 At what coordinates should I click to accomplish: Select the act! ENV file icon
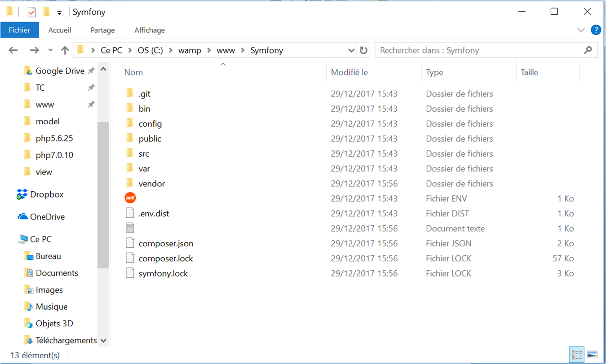pyautogui.click(x=130, y=198)
